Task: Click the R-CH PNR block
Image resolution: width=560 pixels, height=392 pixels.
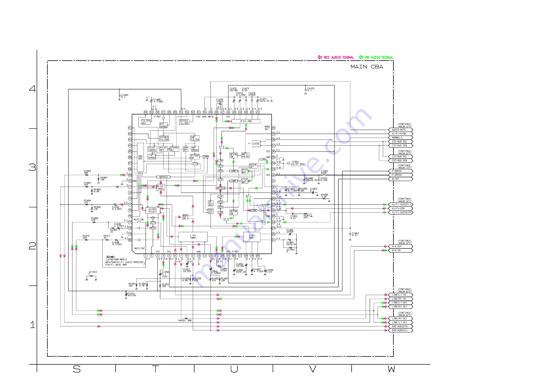Action: pyautogui.click(x=246, y=121)
